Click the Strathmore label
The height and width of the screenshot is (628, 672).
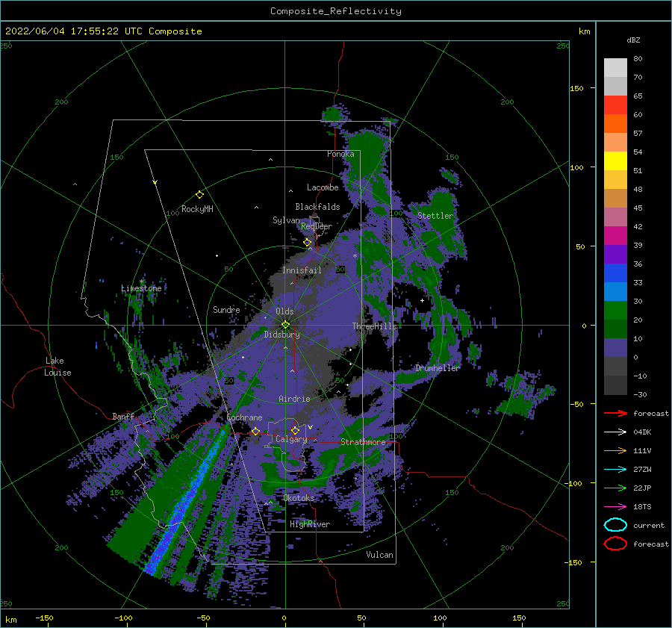coord(363,442)
